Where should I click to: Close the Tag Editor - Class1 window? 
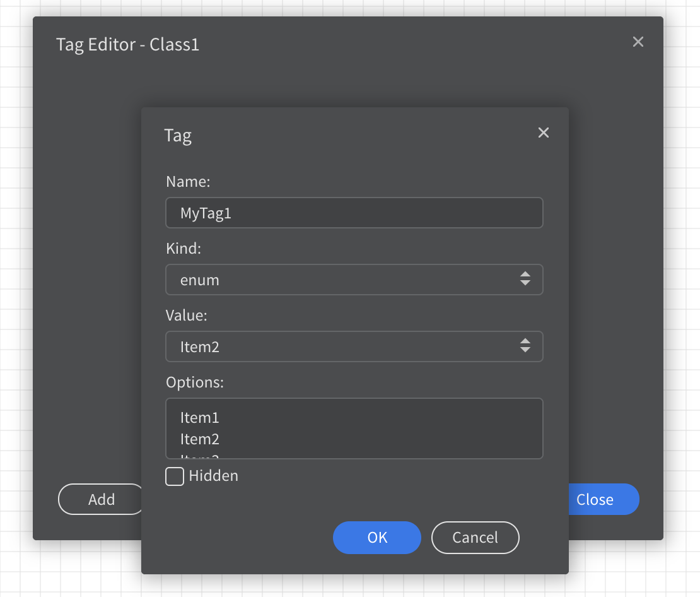638,42
